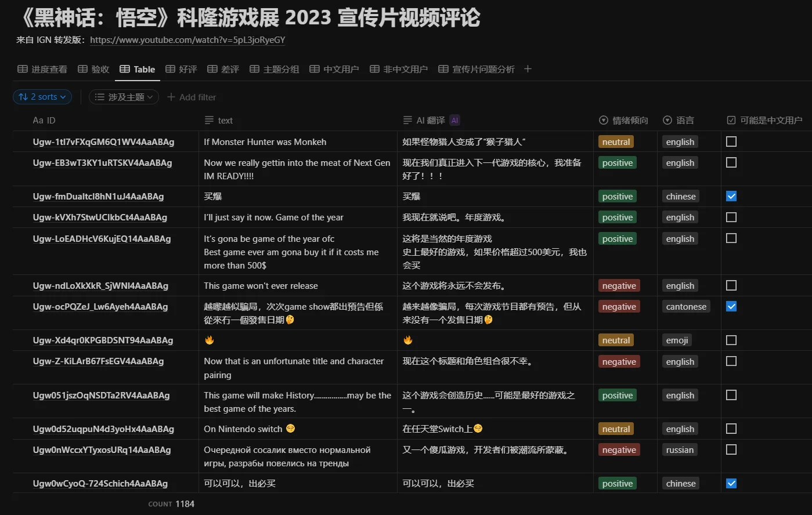Screen dimensions: 812x515
Task: Click the page title 黑神话：悟空
Action: pos(248,17)
